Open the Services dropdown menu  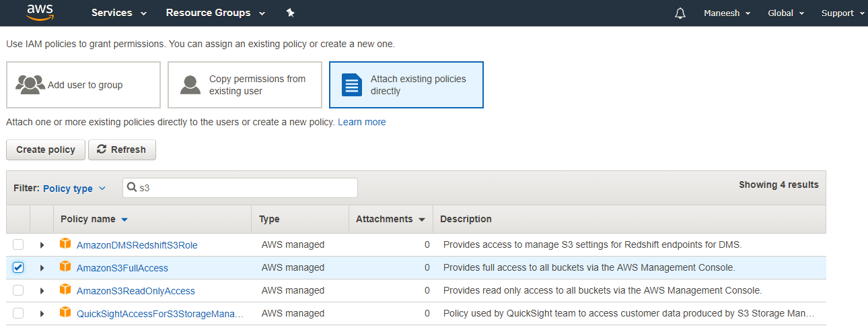[120, 13]
